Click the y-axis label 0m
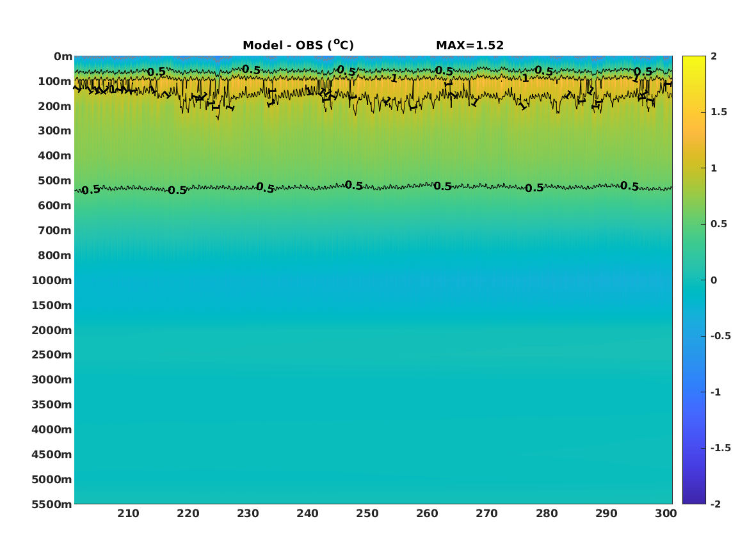The width and height of the screenshot is (747, 560). [63, 57]
